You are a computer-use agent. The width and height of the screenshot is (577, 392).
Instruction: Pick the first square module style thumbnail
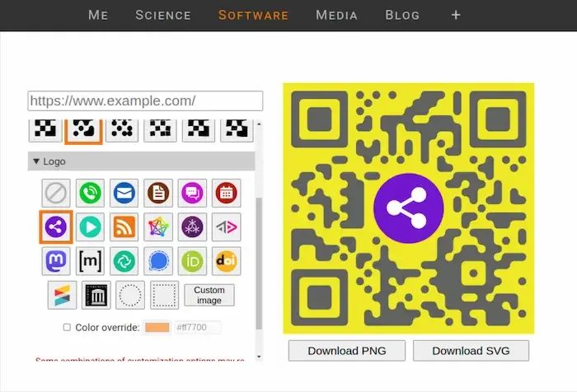coord(45,129)
